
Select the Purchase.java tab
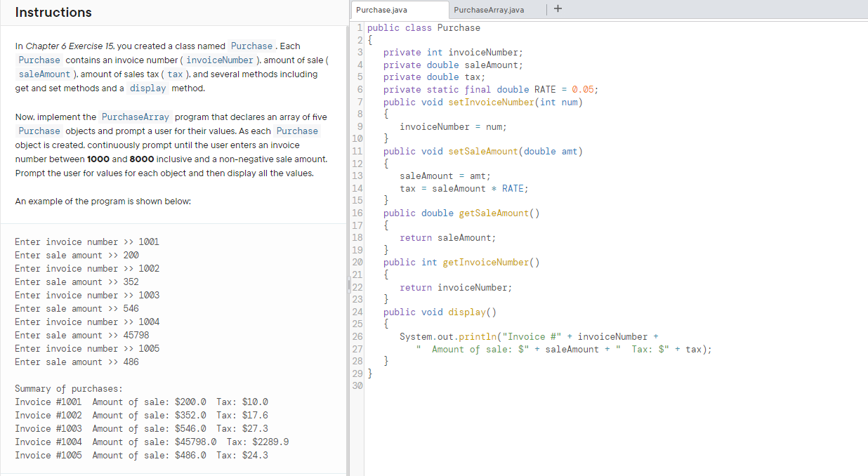pos(399,11)
